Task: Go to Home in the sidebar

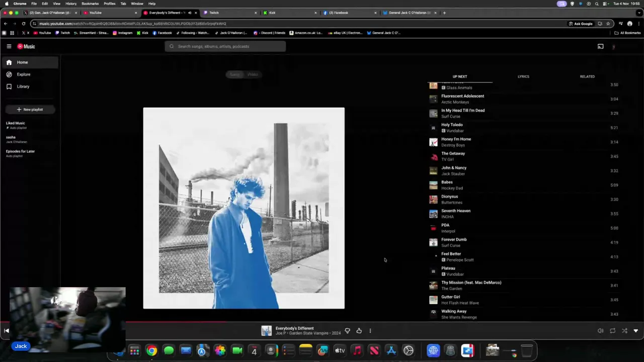Action: coord(30,62)
